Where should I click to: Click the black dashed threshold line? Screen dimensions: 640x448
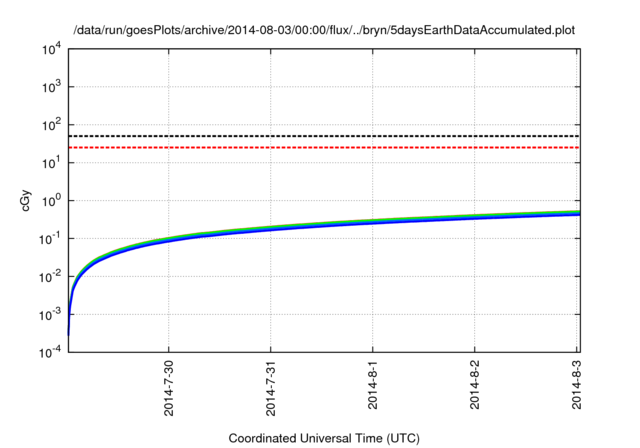[324, 136]
